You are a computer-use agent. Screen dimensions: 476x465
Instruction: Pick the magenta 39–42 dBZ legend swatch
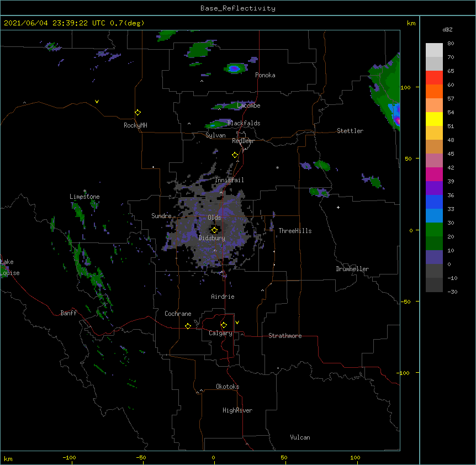(x=434, y=174)
